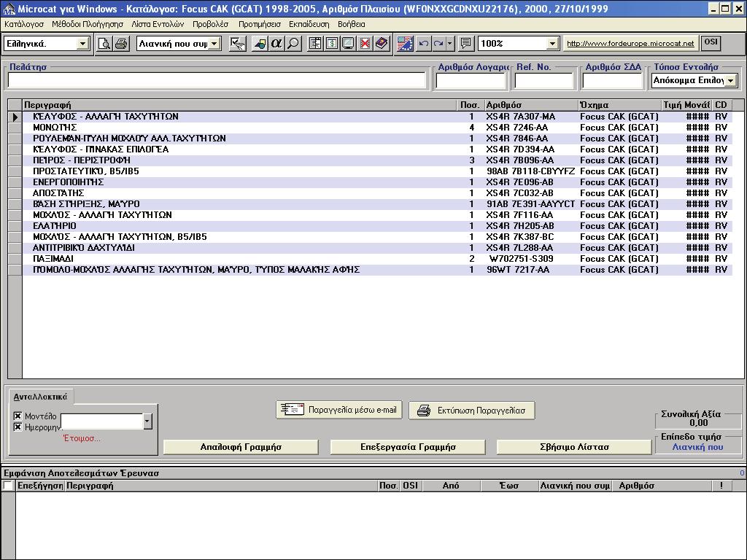The height and width of the screenshot is (560, 747).
Task: Click the Επεξήγηση column header in results
Action: coord(40,486)
